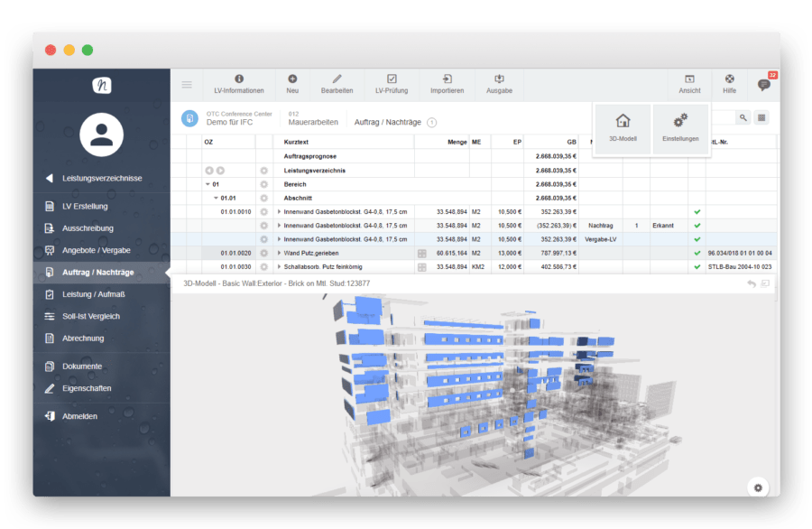Collapse the 01 Bereich tree node
The height and width of the screenshot is (529, 812).
(208, 184)
